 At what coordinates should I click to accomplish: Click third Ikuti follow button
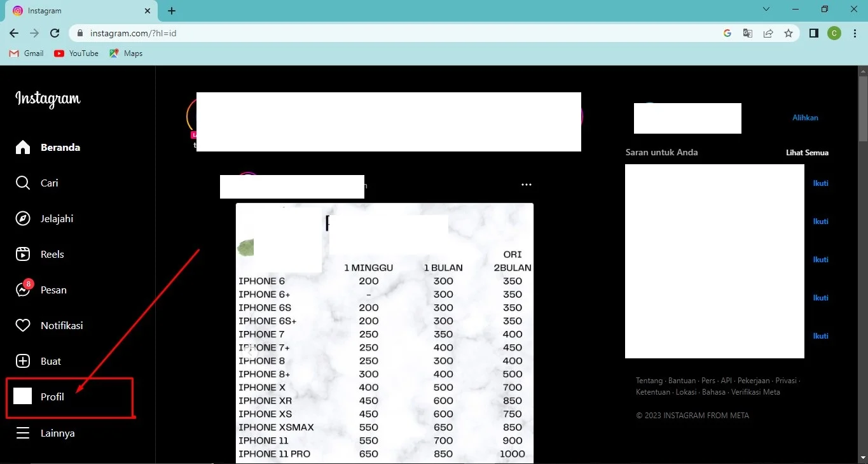[821, 260]
